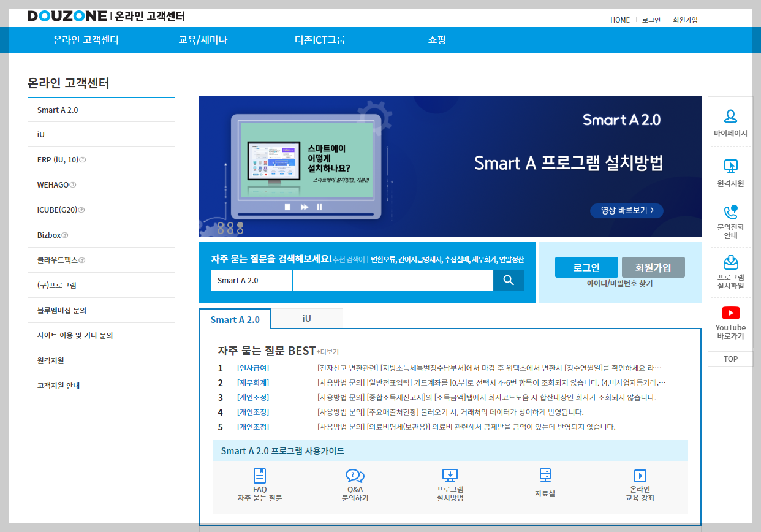Open 아이디/비밀번호 찾기 link
The height and width of the screenshot is (532, 761).
[619, 284]
